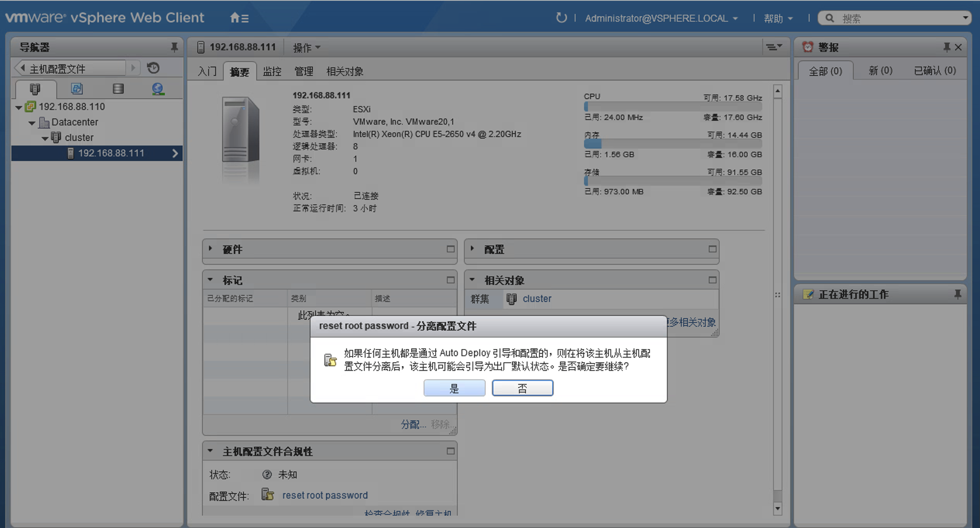Viewport: 980px width, 528px height.
Task: Open the Administrator@VSPHERE.LOCAL user menu
Action: (661, 19)
